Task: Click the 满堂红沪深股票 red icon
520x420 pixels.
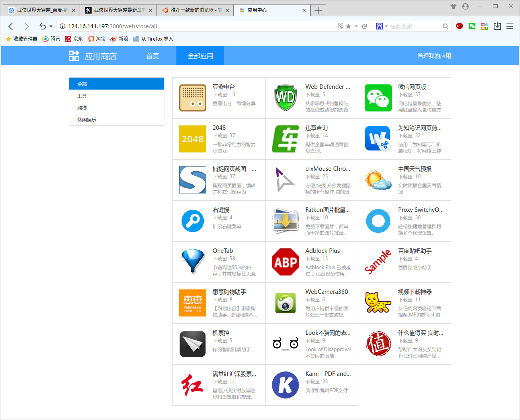Action: [193, 385]
